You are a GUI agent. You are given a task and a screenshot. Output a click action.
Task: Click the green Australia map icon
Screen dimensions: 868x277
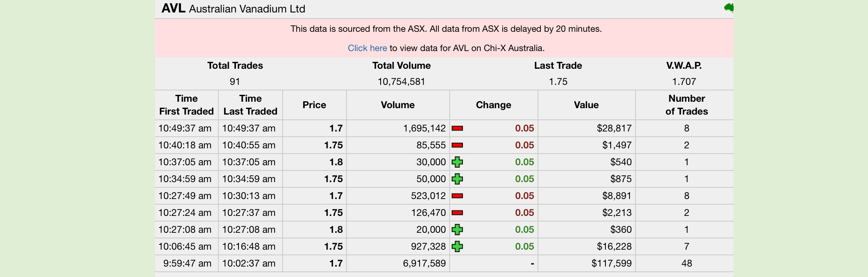(729, 8)
